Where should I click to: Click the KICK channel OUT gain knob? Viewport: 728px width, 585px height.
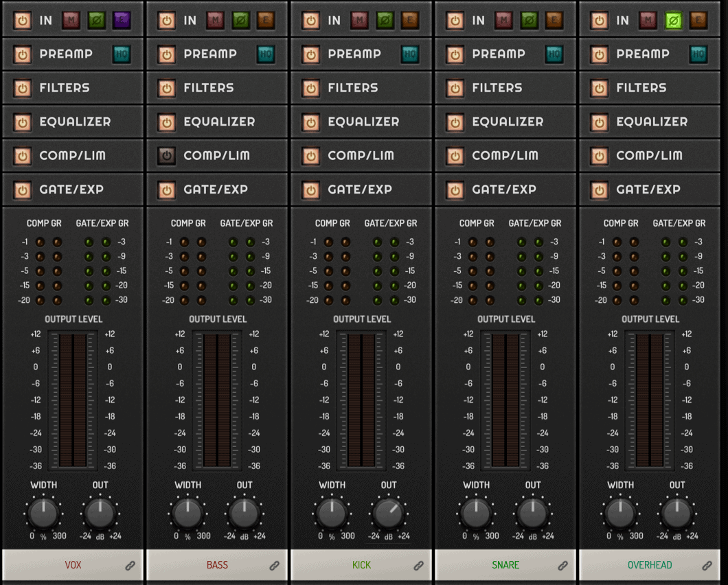(389, 514)
